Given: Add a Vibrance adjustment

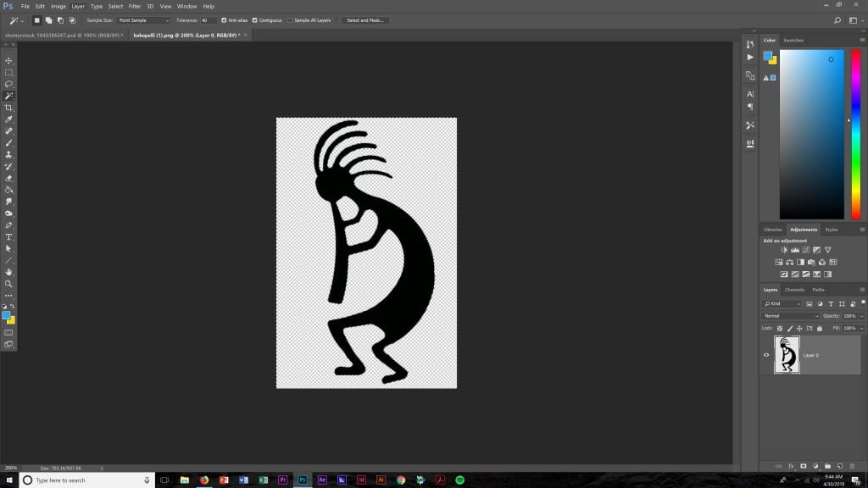Looking at the screenshot, I should click(827, 250).
